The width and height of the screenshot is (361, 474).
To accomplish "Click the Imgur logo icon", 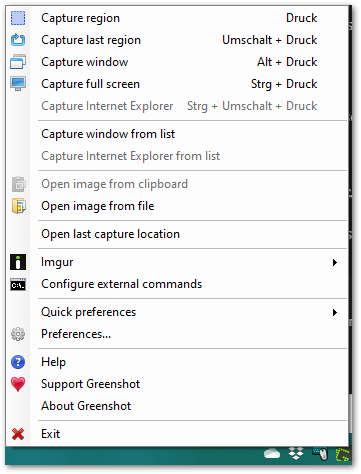I will (x=18, y=262).
